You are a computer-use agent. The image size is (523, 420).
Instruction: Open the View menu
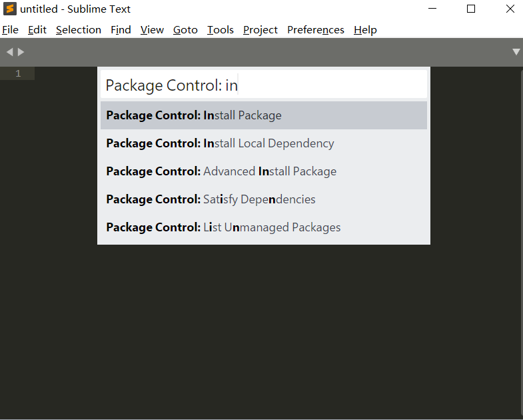[x=152, y=30]
